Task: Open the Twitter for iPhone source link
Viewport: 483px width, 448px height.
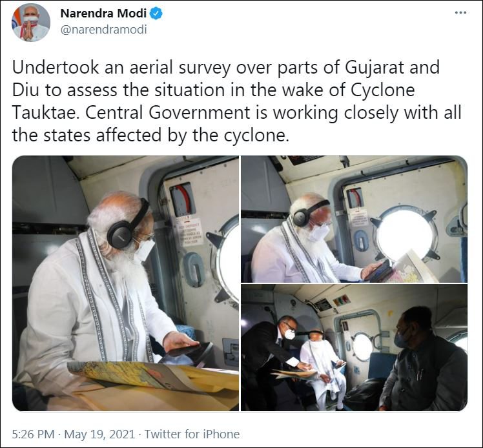Action: (x=192, y=434)
